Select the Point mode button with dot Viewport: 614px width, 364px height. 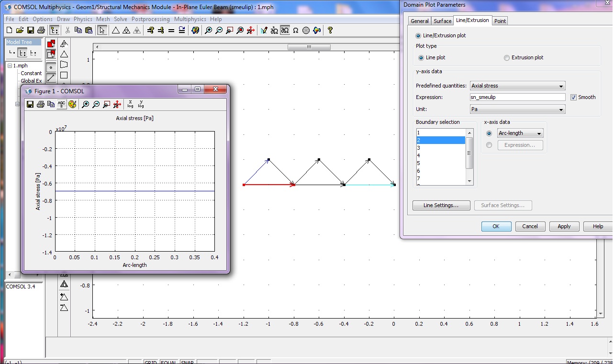coord(51,67)
